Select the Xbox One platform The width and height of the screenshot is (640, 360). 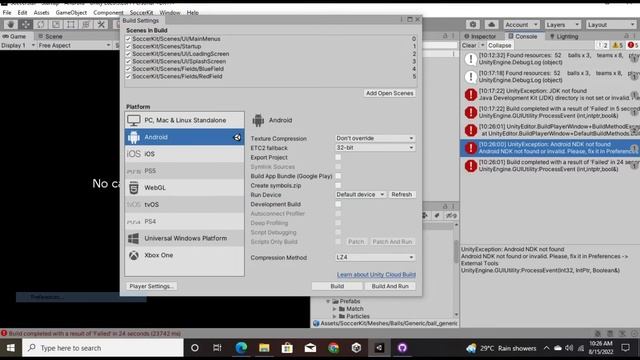click(x=184, y=255)
